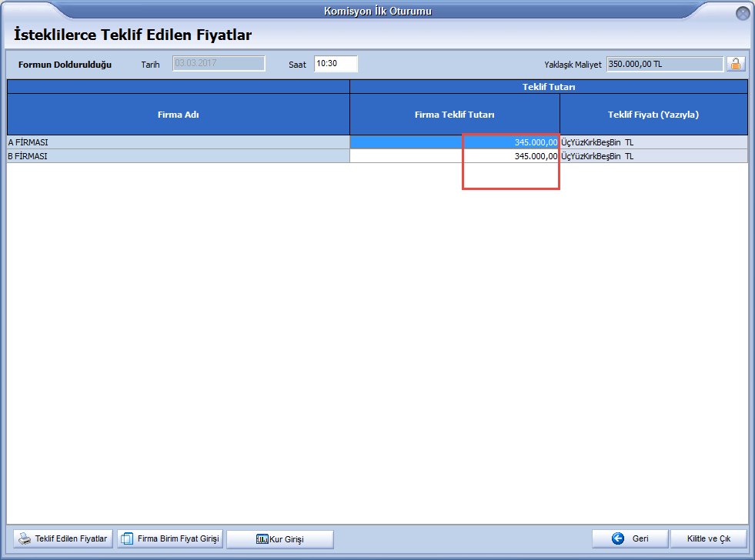Click the padlock icon beside Yaklaşık Maliyet
Screen dimensions: 755x560
(x=736, y=64)
